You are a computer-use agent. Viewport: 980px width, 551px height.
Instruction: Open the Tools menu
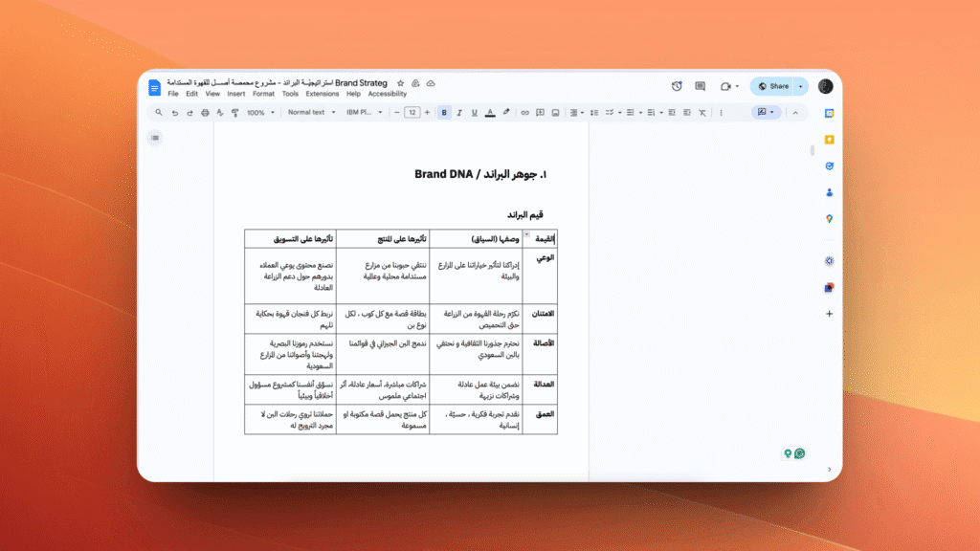pyautogui.click(x=290, y=94)
